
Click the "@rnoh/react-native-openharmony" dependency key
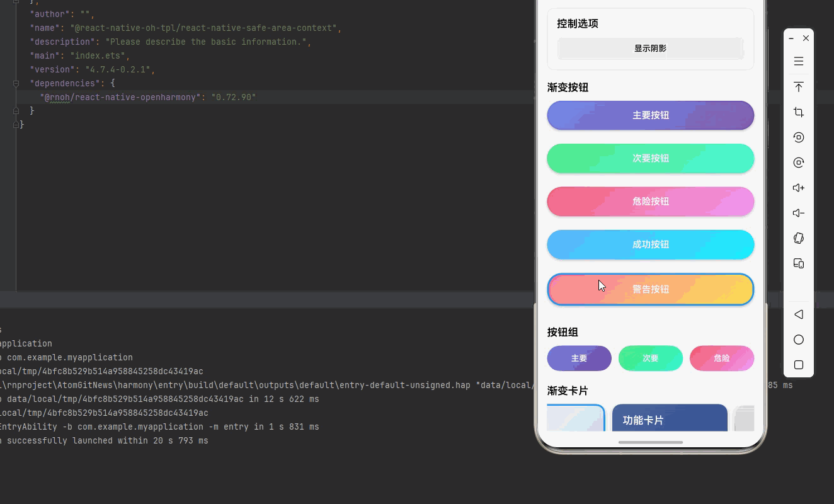[x=121, y=97]
